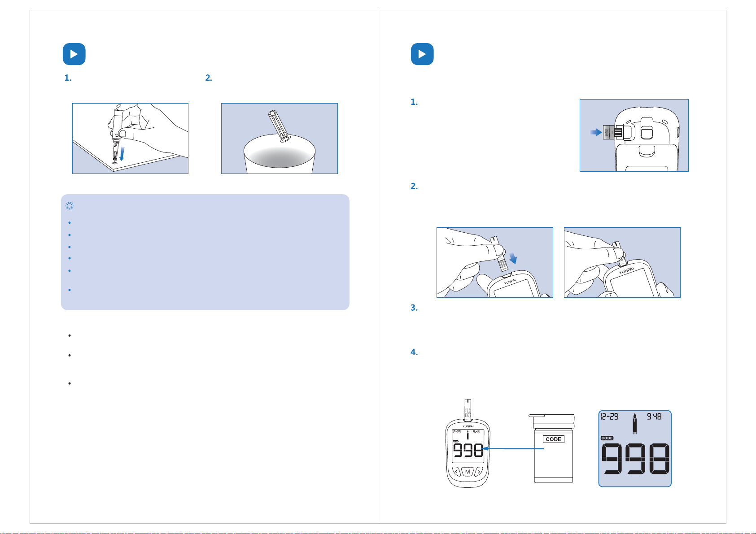Image resolution: width=756 pixels, height=534 pixels.
Task: Click the CODE badge on the enlarged LCD
Action: click(607, 438)
